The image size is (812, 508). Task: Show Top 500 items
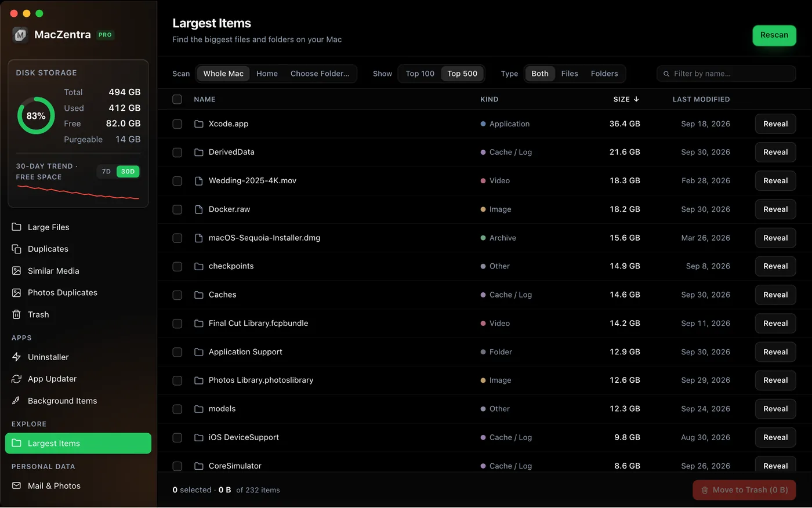[x=462, y=74]
